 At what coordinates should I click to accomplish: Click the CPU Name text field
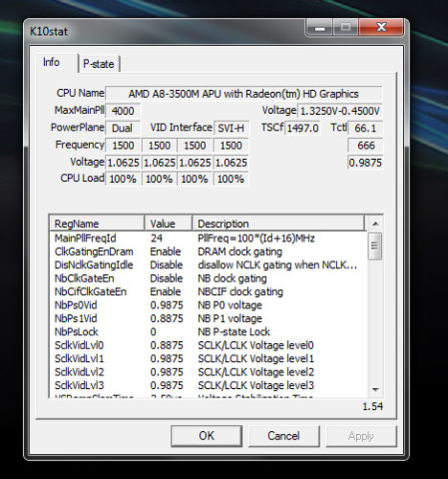[x=244, y=94]
